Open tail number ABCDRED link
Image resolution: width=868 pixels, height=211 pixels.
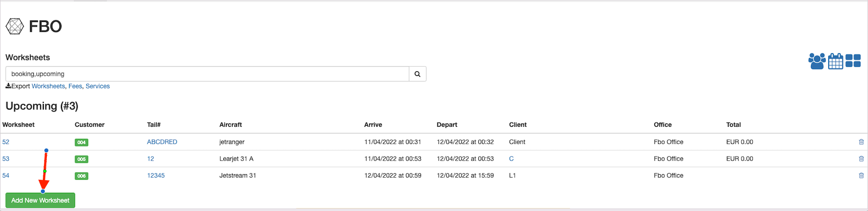click(x=162, y=142)
